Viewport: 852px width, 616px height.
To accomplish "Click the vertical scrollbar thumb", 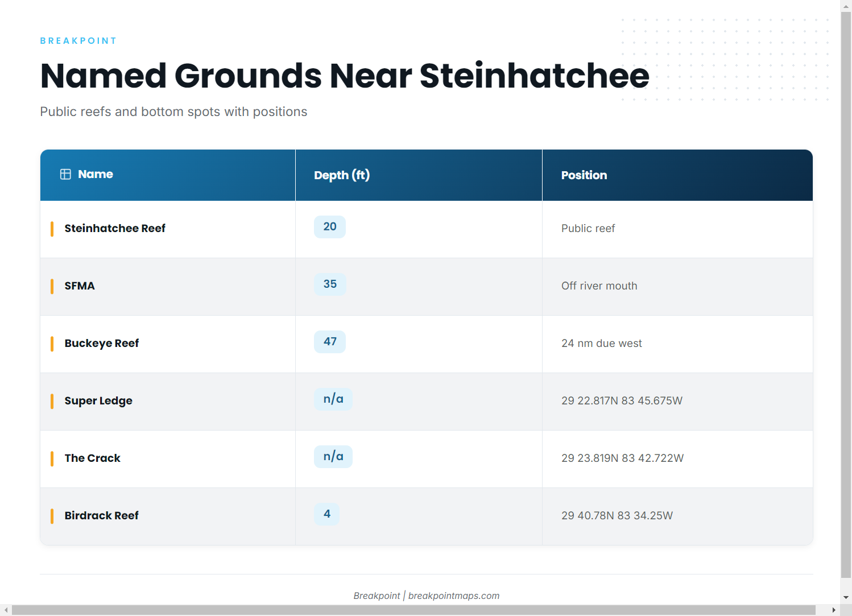I will [846, 294].
